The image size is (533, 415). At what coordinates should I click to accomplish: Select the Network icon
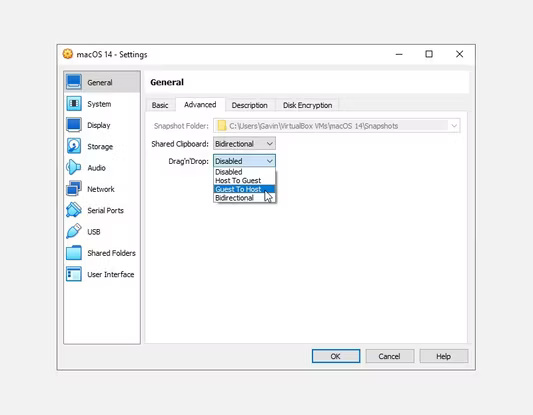pos(74,189)
